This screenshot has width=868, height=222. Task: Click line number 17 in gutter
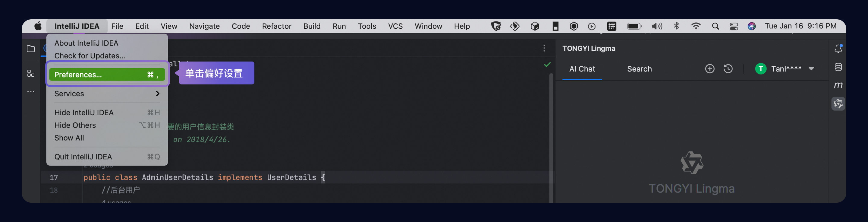pyautogui.click(x=54, y=177)
